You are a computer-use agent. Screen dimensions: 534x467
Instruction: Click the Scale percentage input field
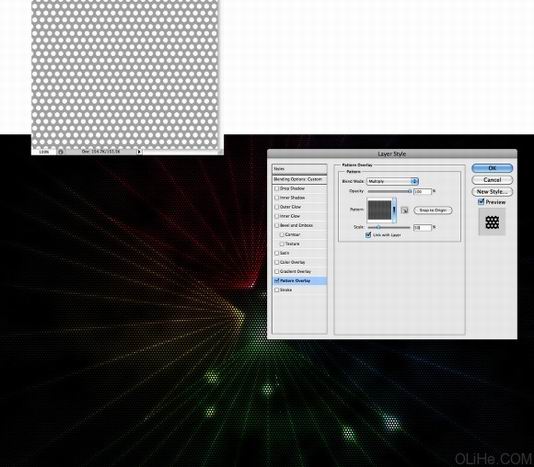[422, 228]
